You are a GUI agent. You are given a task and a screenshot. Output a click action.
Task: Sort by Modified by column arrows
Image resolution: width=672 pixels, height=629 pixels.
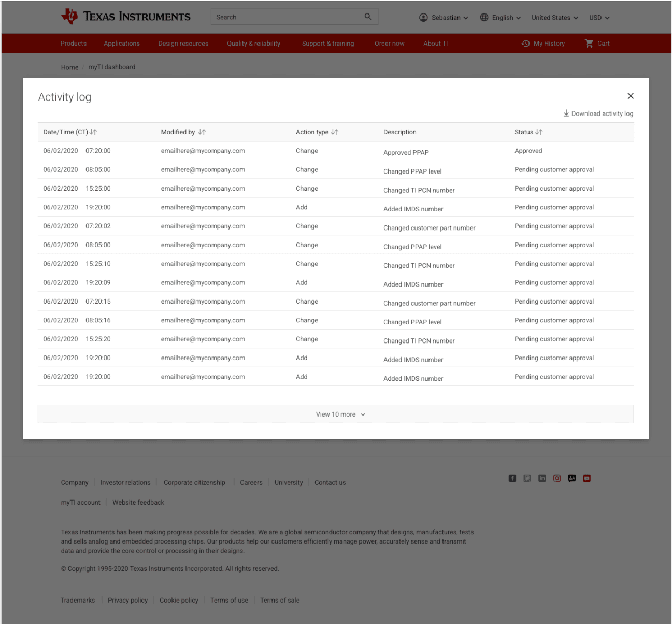pyautogui.click(x=202, y=132)
